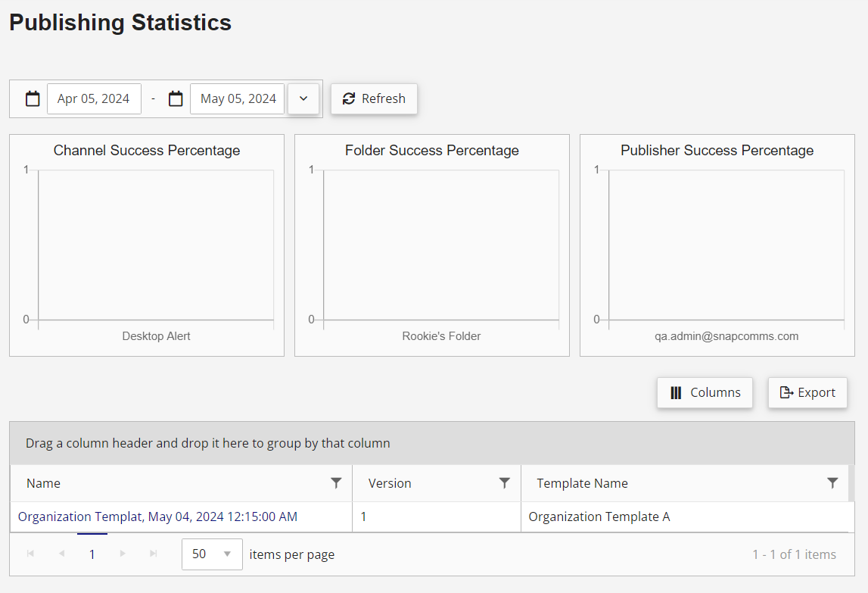Click the Folder Success Percentage chart title
Screen dimensions: 868x593
[432, 150]
